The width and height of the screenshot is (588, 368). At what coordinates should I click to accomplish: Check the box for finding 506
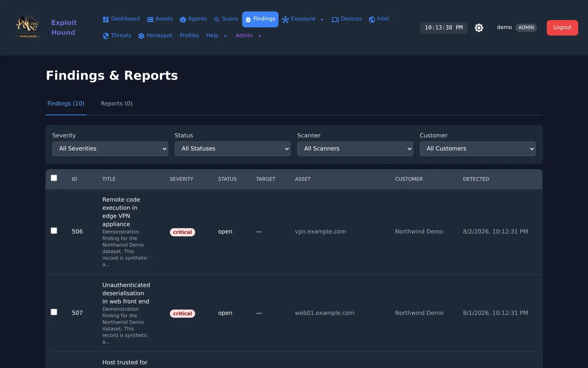click(54, 231)
